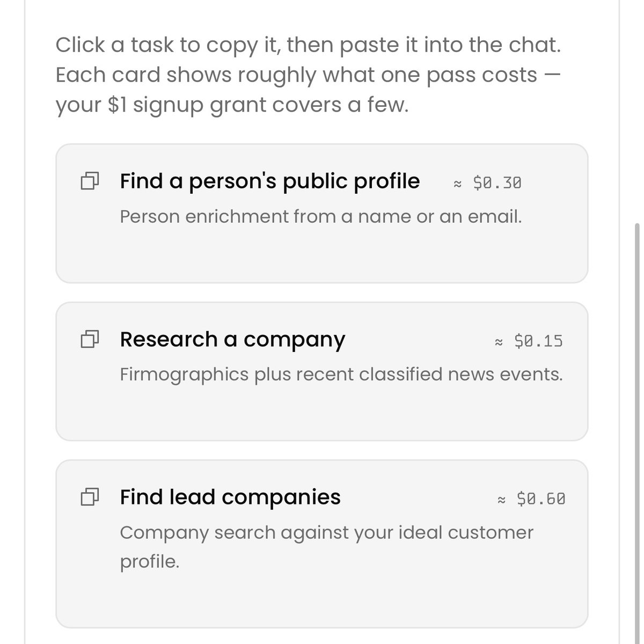The image size is (644, 644).
Task: Click the instruction text about copying a task
Action: pyautogui.click(x=308, y=45)
